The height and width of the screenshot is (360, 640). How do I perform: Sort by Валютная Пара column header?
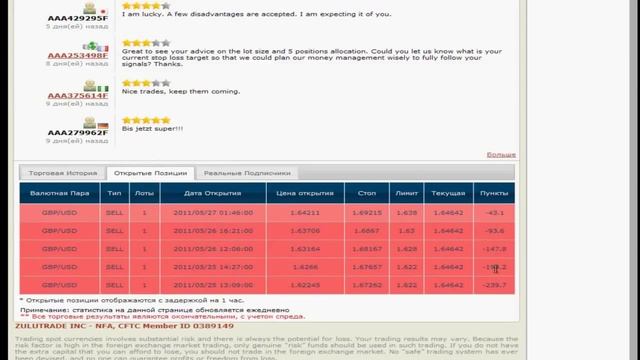[60, 193]
